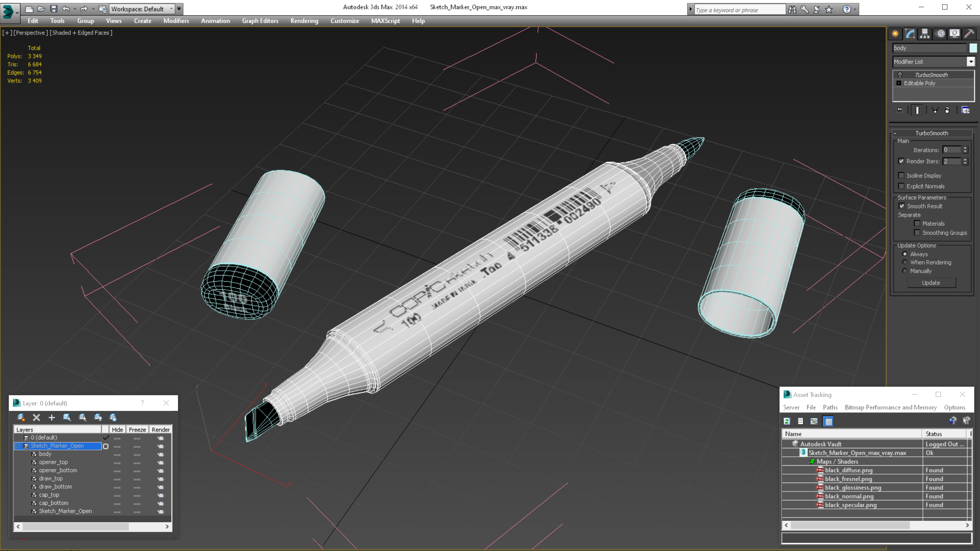Click Bitmap Performance and Memory menu
This screenshot has height=551, width=980.
point(891,407)
